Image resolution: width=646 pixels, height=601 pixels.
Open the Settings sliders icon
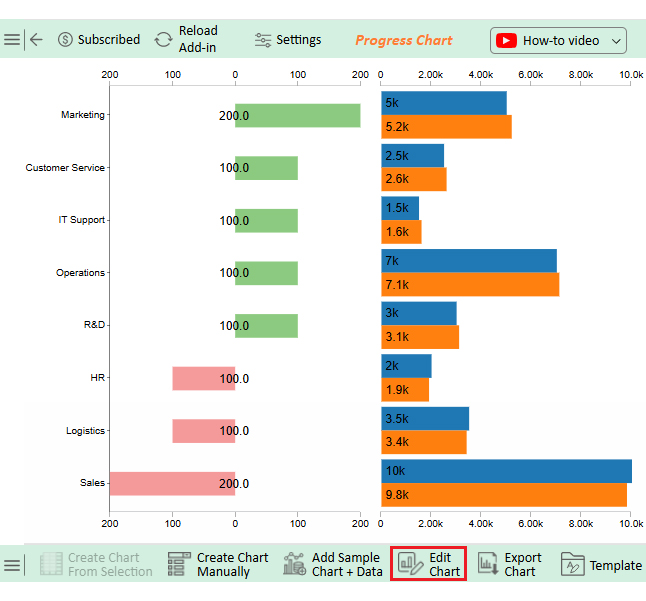pos(263,40)
